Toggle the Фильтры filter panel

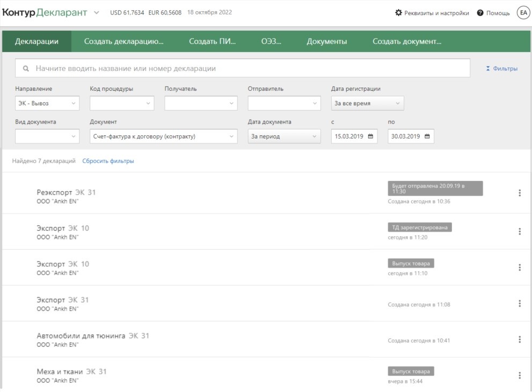[502, 69]
